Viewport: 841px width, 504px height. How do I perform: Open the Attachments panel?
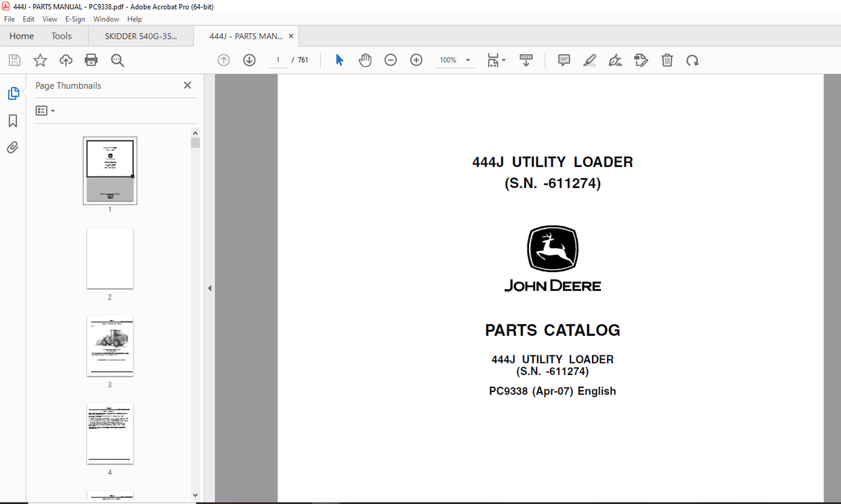click(12, 147)
